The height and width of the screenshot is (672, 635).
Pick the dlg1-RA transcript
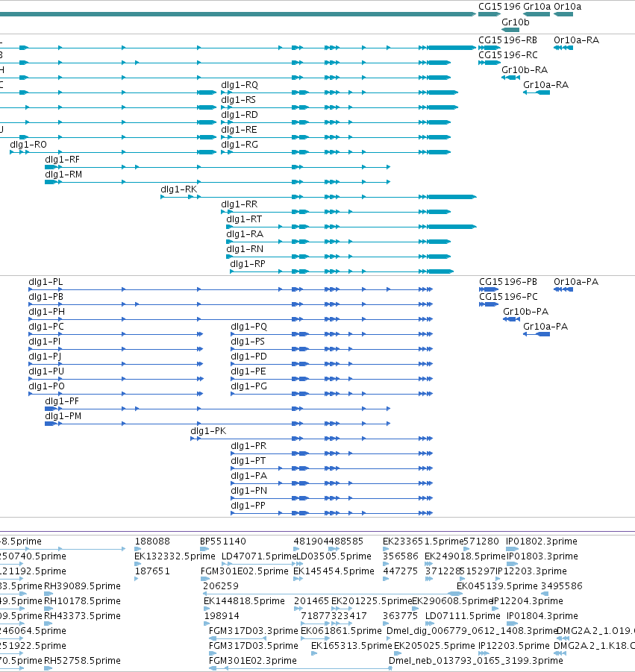coord(245,234)
